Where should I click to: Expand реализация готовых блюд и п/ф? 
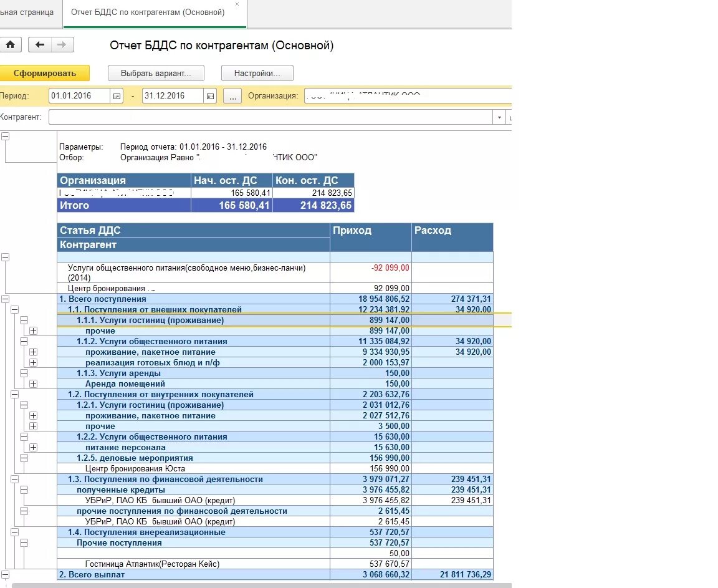coord(33,362)
